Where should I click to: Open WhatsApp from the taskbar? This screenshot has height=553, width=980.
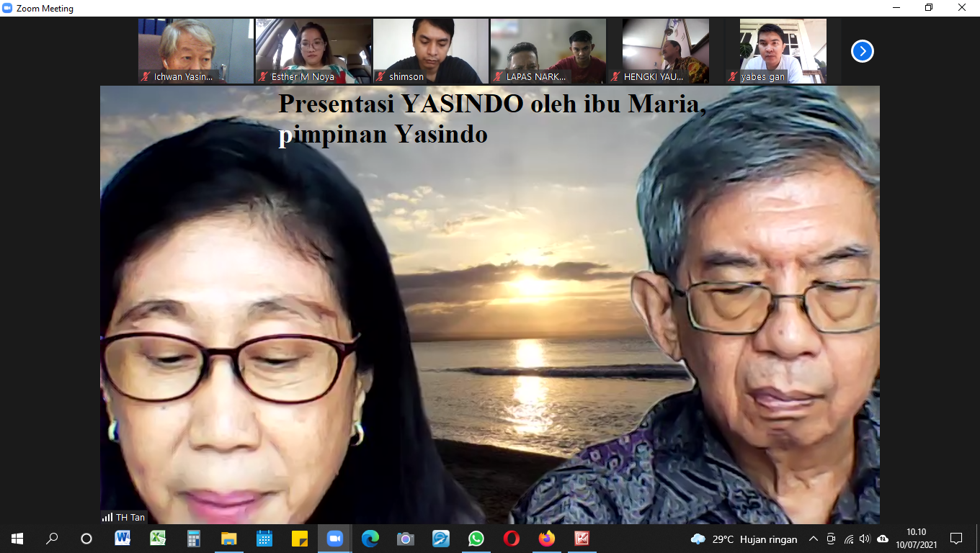click(x=476, y=539)
